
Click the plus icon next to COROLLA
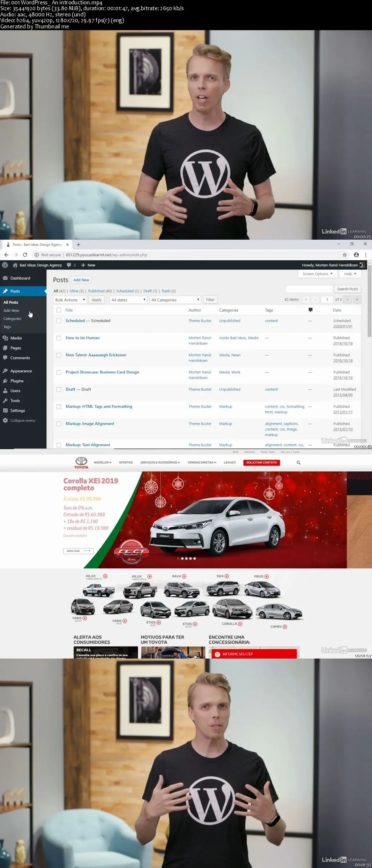coord(240,624)
